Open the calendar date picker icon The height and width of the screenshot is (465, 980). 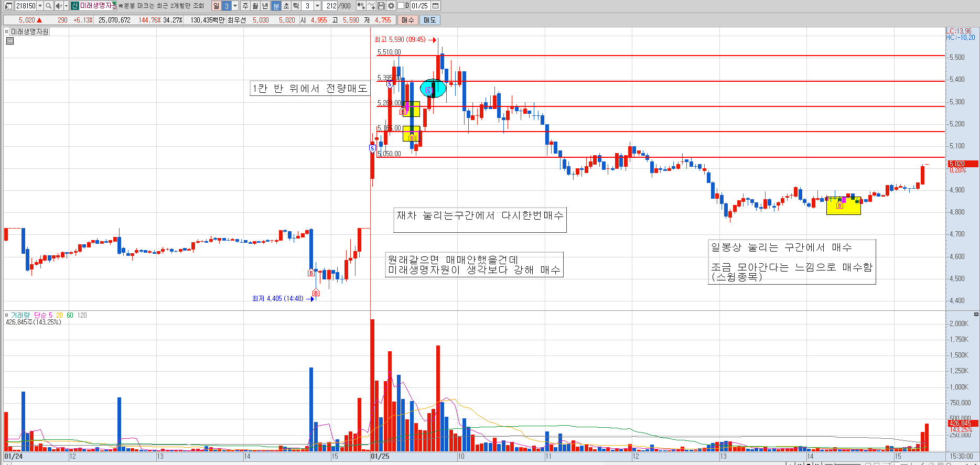[435, 6]
